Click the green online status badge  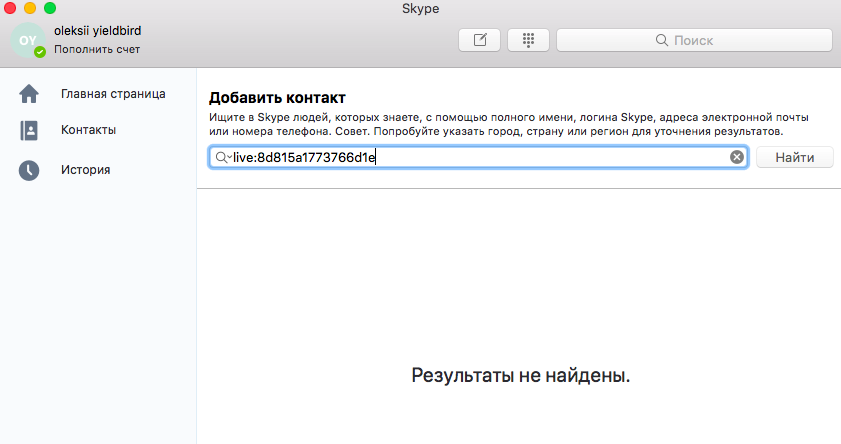pos(40,52)
